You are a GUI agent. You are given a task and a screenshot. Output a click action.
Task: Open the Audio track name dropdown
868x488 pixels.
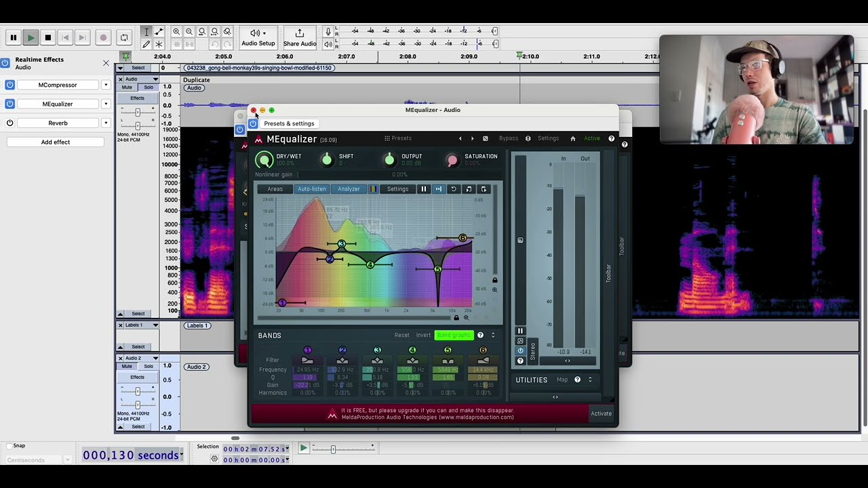pyautogui.click(x=141, y=79)
